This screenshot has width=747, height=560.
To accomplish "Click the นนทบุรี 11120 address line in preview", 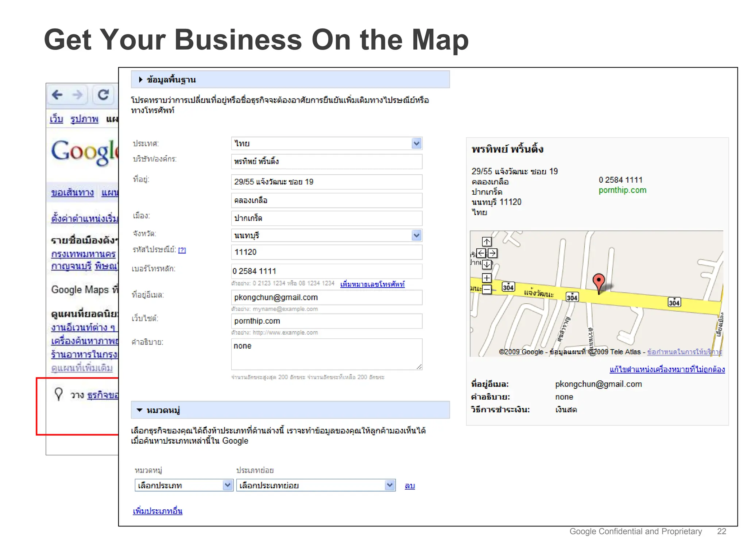I will (x=496, y=202).
